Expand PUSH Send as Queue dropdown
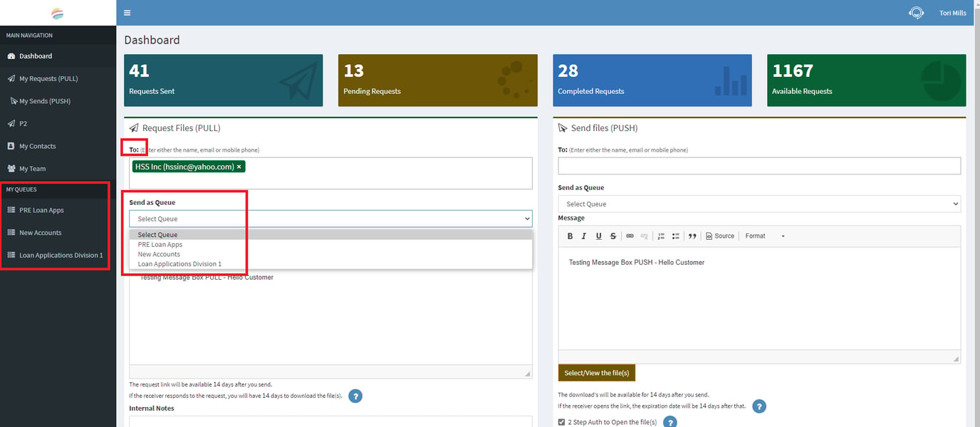Viewport: 980px width, 427px height. point(759,204)
